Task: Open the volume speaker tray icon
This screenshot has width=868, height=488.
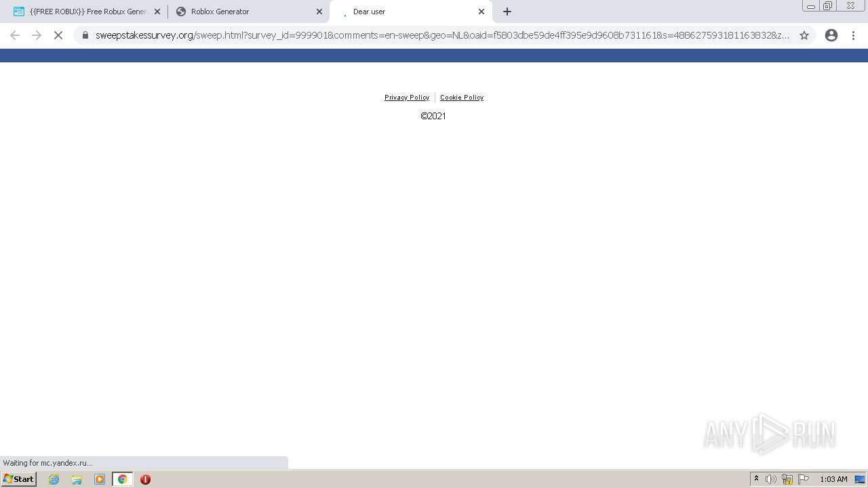Action: point(771,479)
